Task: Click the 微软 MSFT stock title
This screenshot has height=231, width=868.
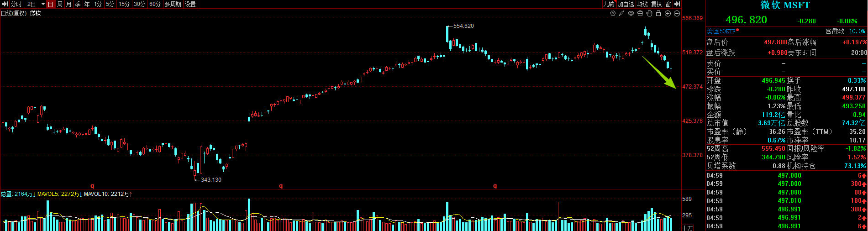Action: (x=785, y=5)
